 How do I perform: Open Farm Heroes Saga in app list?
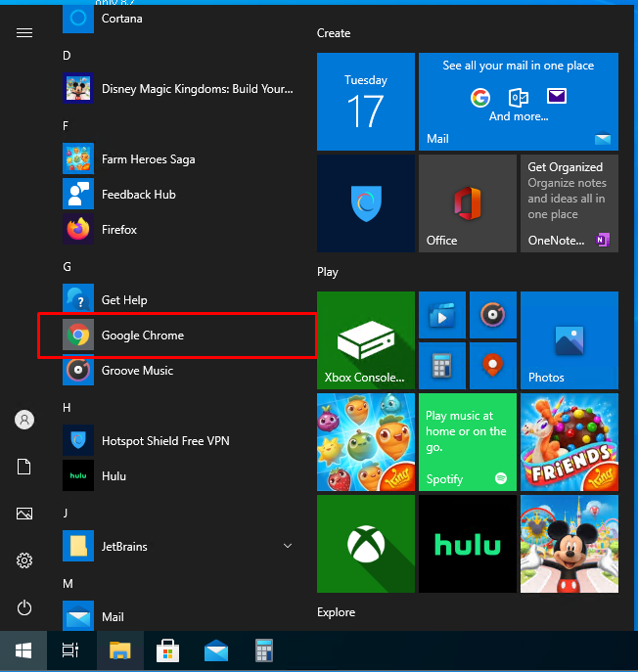(178, 159)
